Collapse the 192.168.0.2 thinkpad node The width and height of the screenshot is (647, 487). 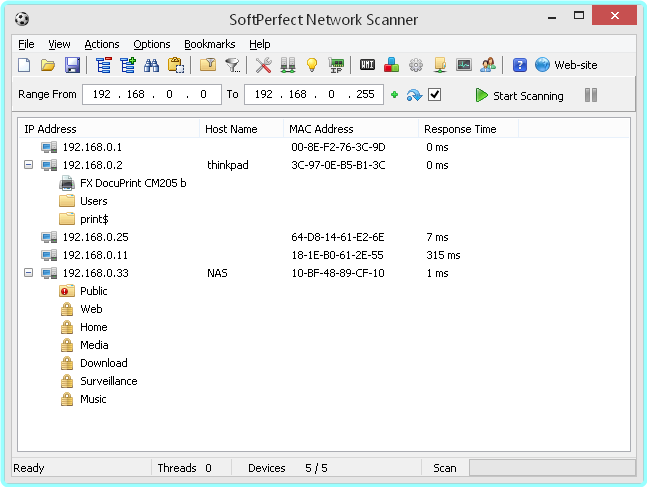[x=27, y=165]
